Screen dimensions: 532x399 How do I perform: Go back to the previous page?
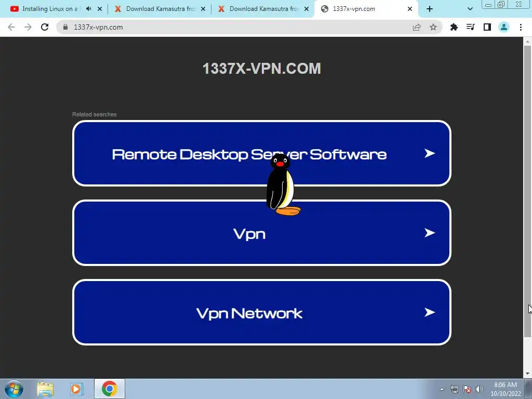(x=11, y=27)
